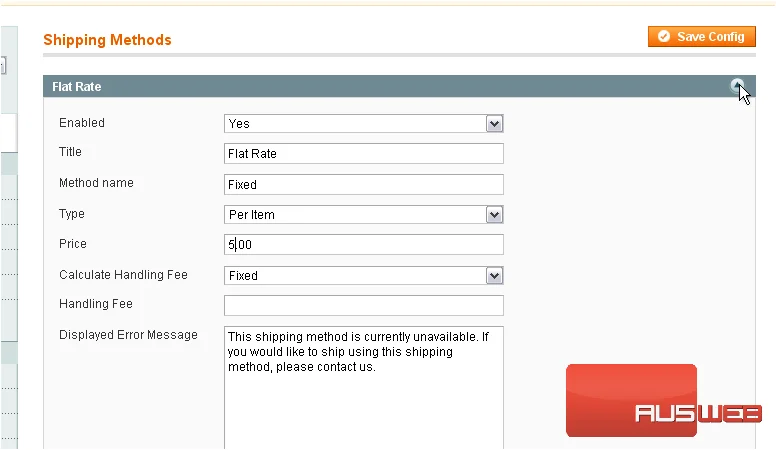Click the Displayed Error Message label

tap(128, 335)
